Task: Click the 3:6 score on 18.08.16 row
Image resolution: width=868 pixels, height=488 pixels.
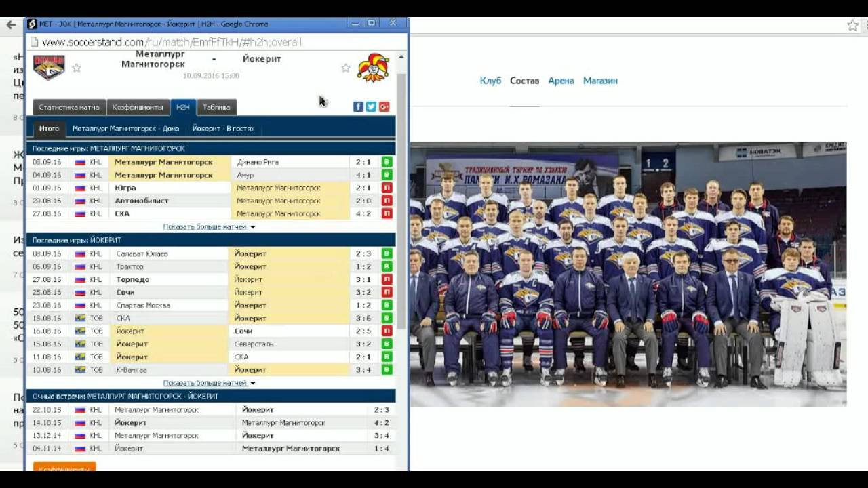Action: click(x=363, y=318)
